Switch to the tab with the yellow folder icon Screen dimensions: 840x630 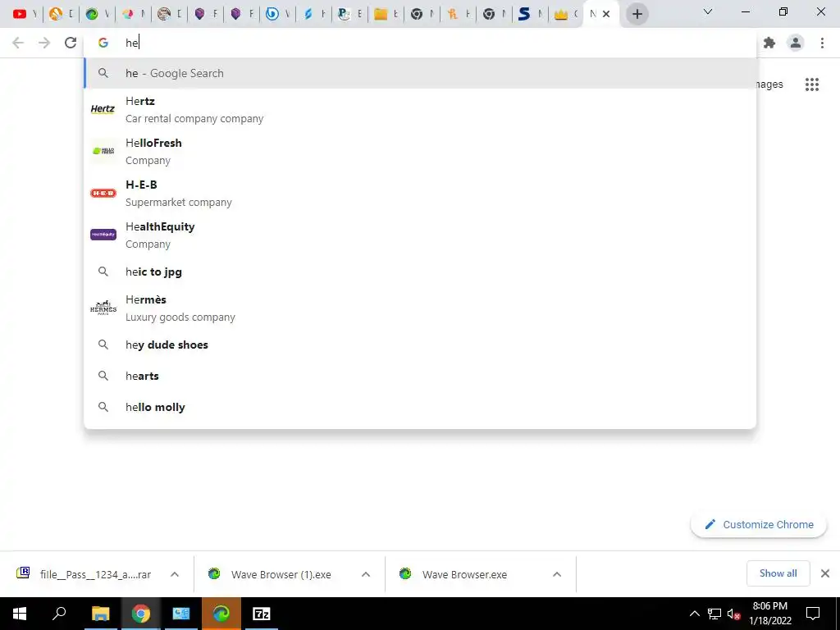pyautogui.click(x=386, y=14)
